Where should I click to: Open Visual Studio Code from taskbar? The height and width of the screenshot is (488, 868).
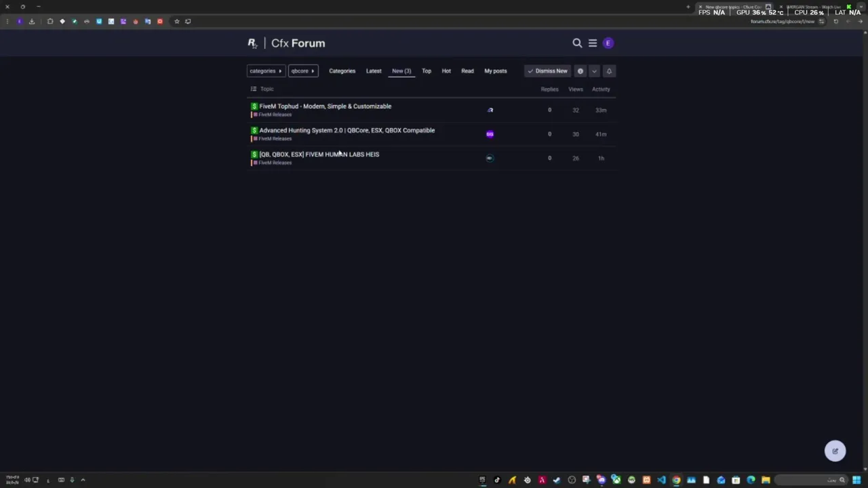[x=661, y=481]
